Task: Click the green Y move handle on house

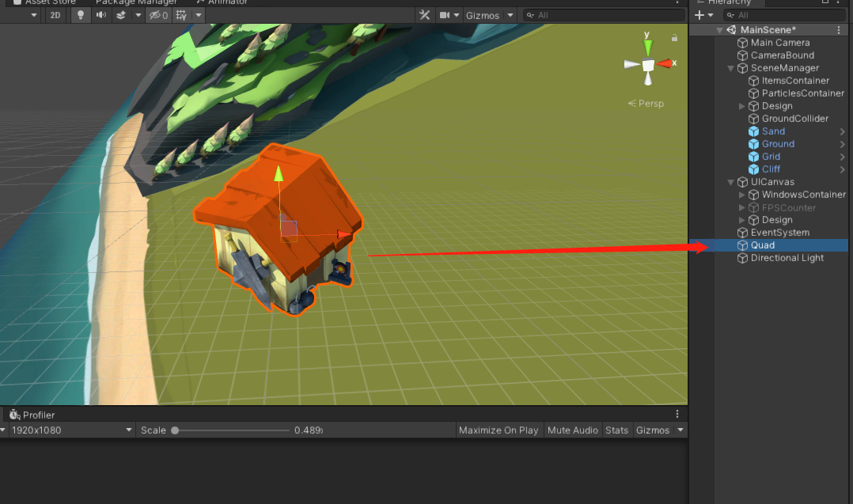Action: tap(279, 173)
